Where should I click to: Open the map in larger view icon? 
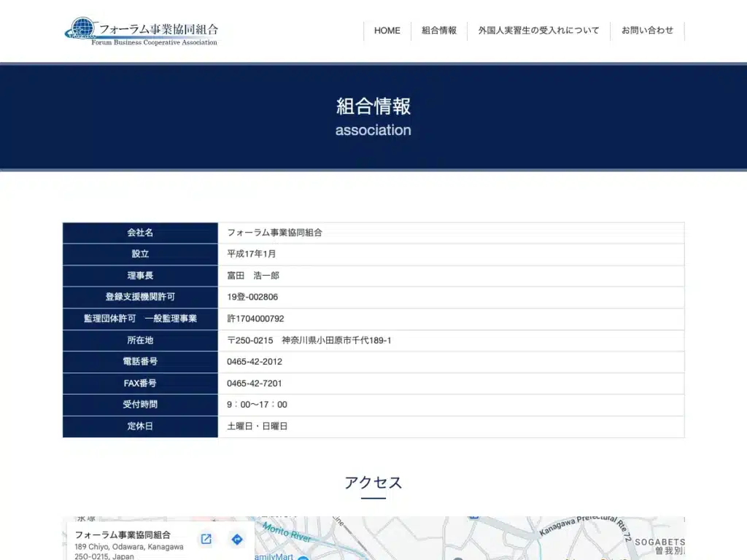pos(206,539)
